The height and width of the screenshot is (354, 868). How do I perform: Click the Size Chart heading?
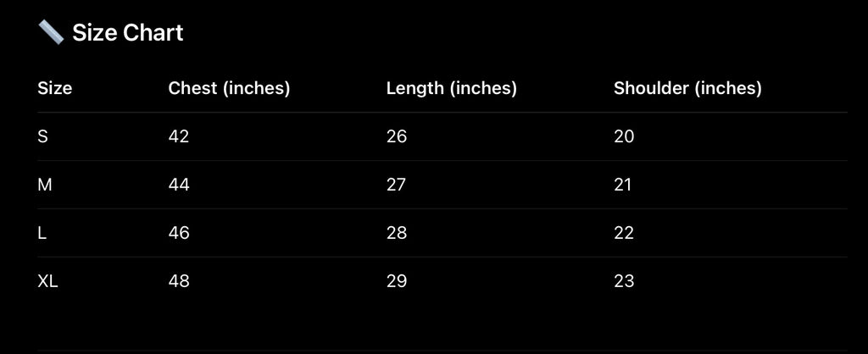[127, 33]
